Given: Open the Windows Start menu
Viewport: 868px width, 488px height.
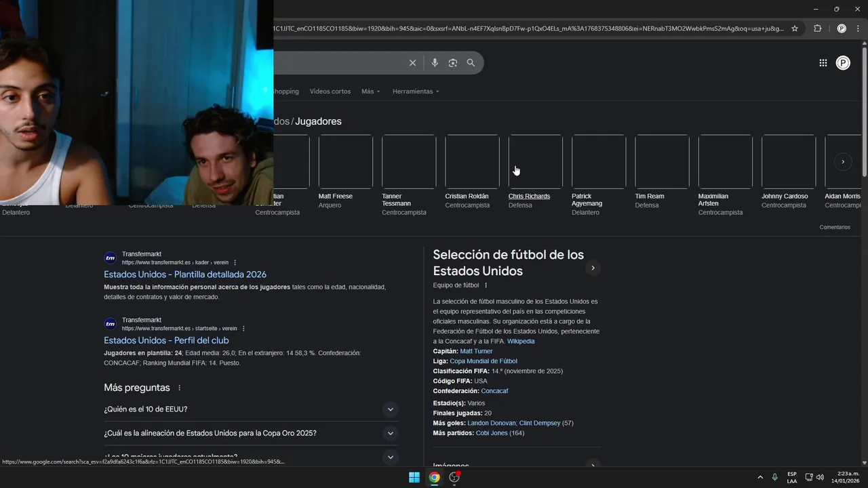Looking at the screenshot, I should coord(414,477).
